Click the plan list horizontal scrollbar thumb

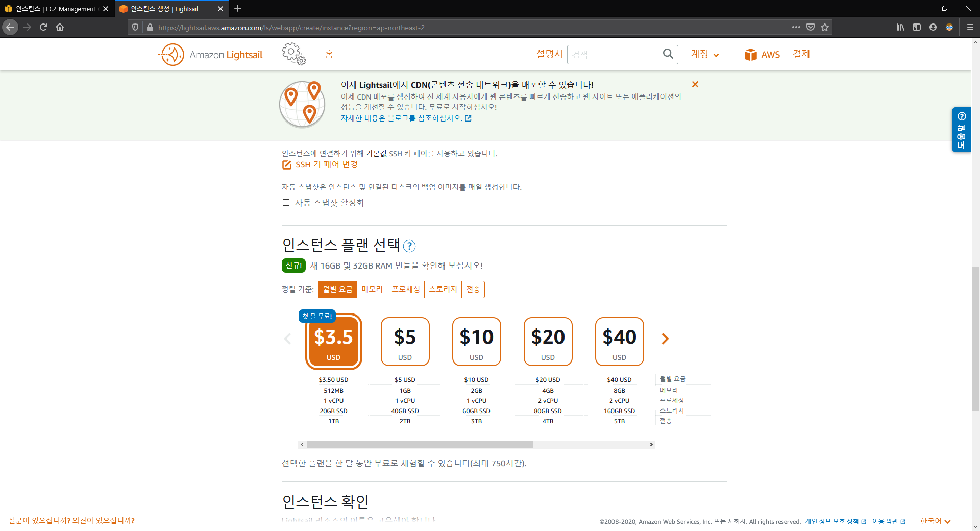coord(420,445)
